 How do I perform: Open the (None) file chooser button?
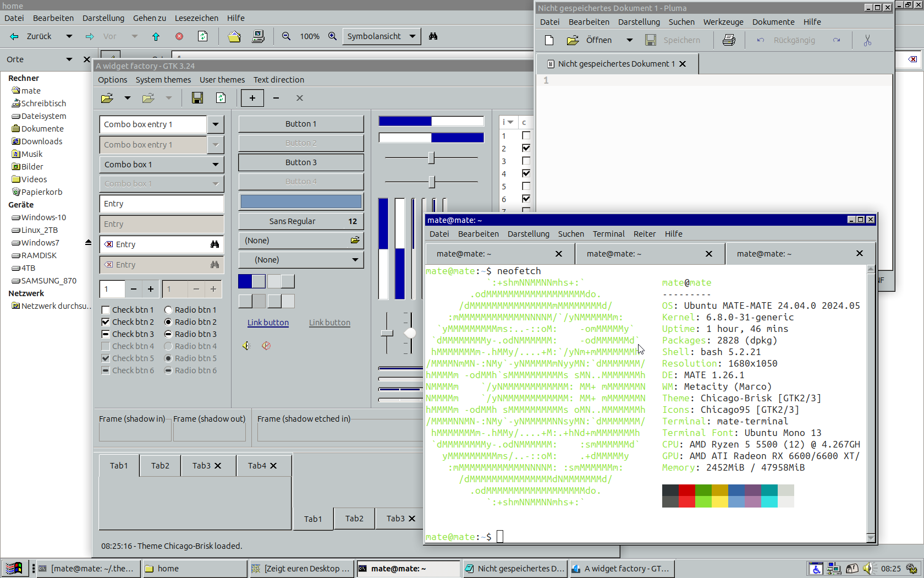pos(301,241)
